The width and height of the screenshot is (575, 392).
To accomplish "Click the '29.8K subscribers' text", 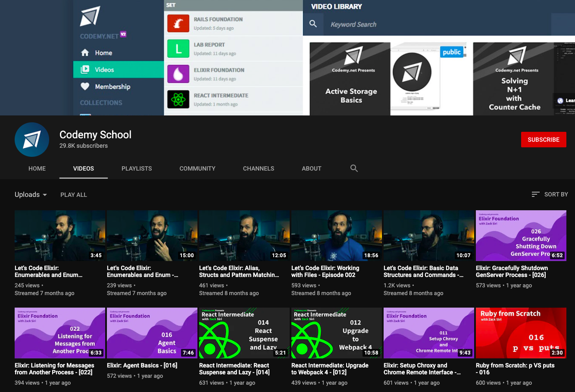I will (x=84, y=146).
